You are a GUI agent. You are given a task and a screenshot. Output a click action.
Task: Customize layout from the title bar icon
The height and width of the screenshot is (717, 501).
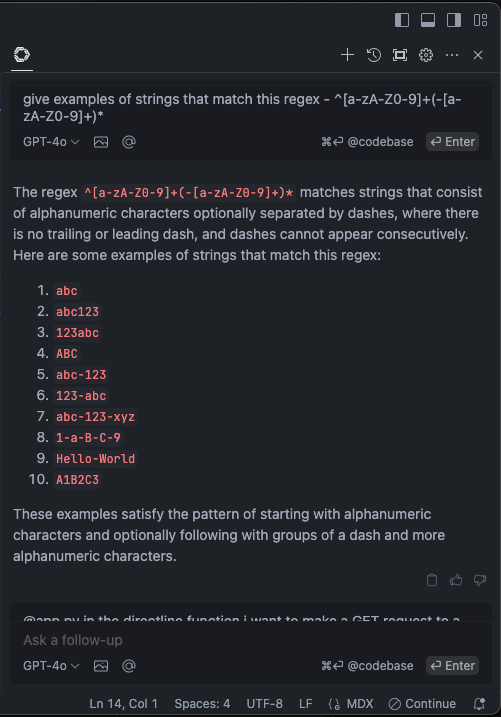click(x=480, y=20)
